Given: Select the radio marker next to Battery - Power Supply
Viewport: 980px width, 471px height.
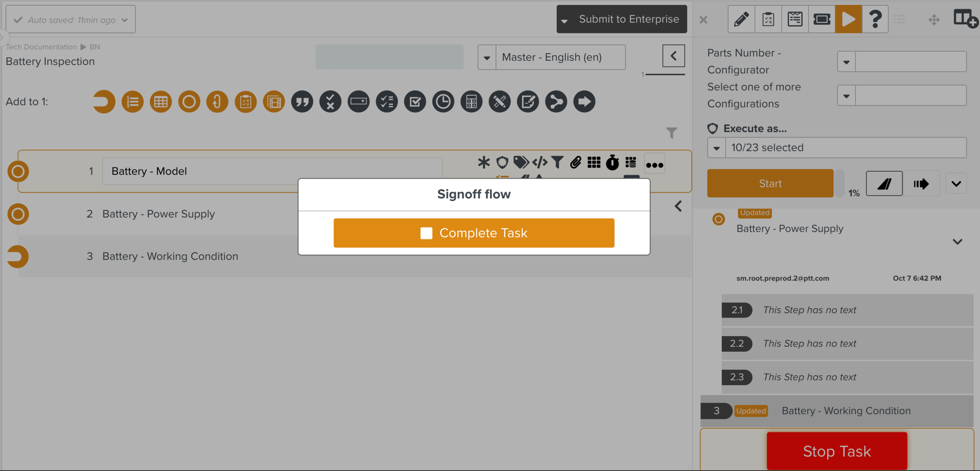Looking at the screenshot, I should [18, 214].
